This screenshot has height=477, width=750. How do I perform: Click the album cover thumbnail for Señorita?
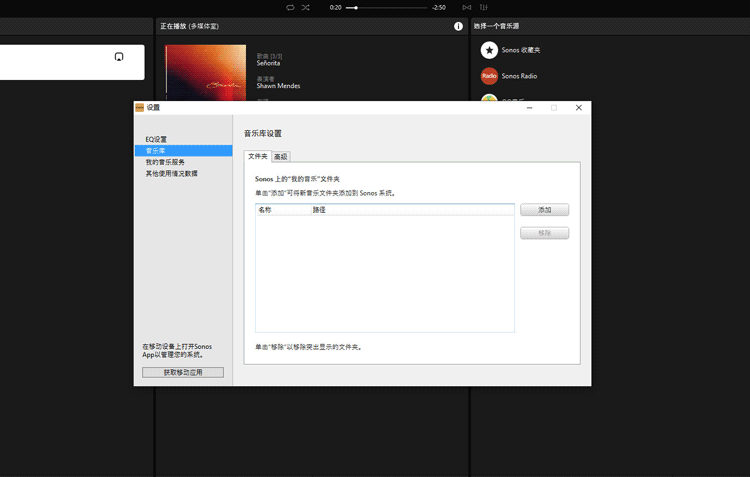tap(206, 73)
